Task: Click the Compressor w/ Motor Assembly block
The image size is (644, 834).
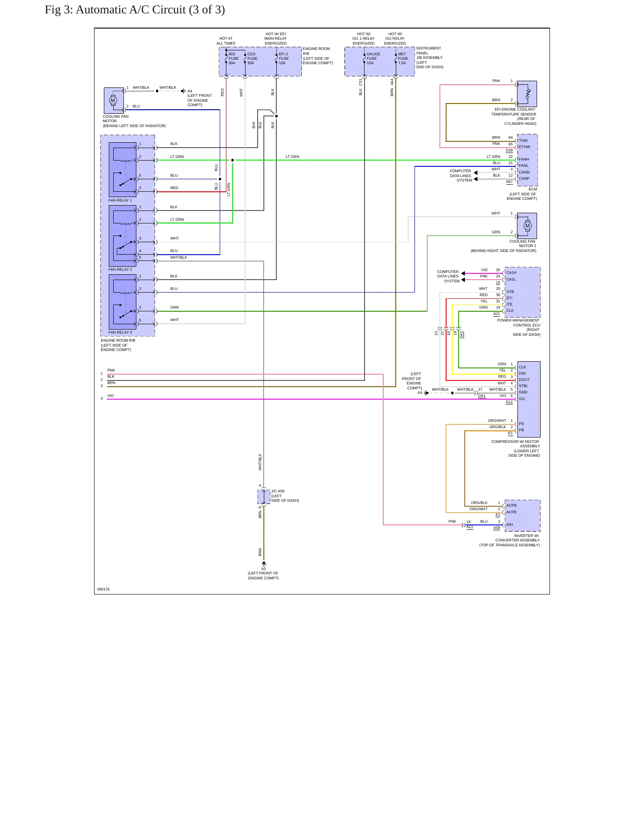Action: coord(529,399)
